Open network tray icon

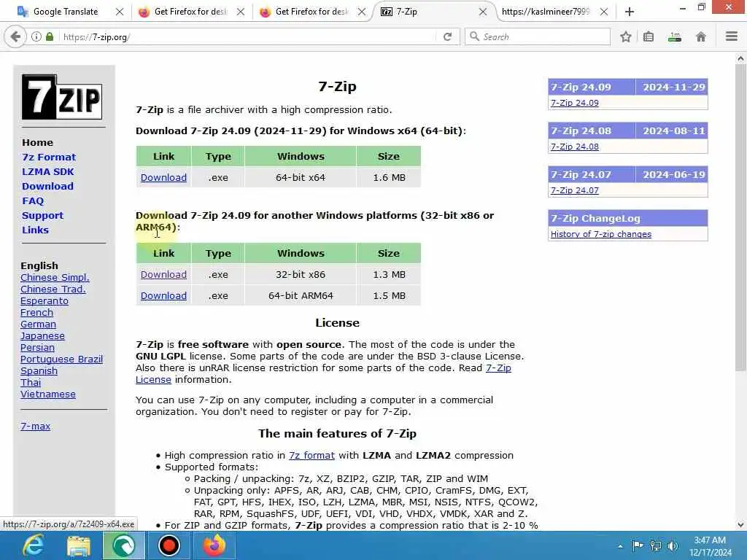[x=656, y=545]
